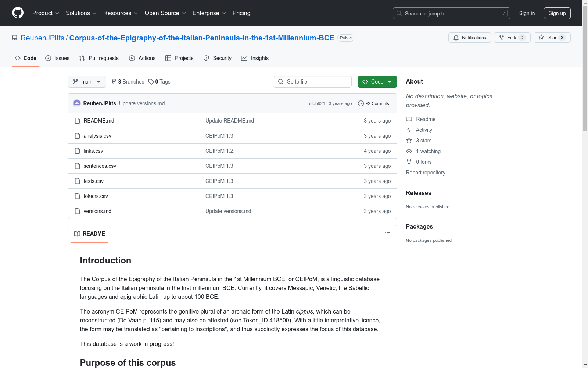588x368 pixels.
Task: Open the Enterprise dropdown
Action: [x=209, y=13]
